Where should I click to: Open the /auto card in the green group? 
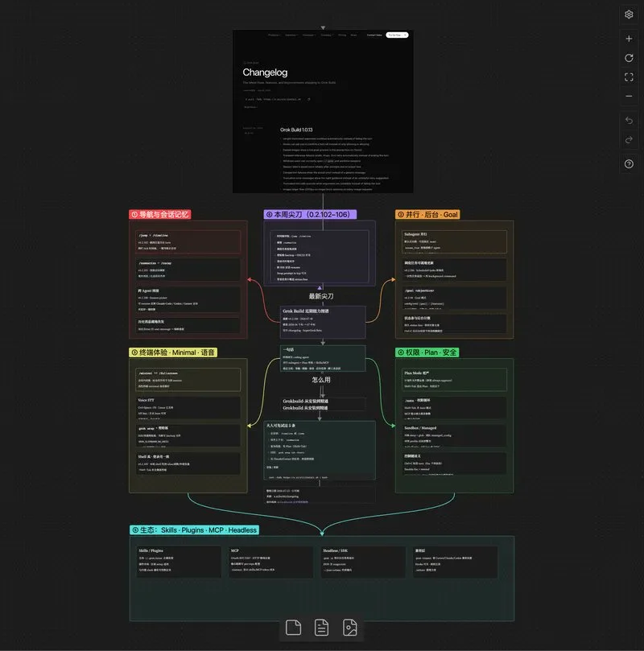point(454,408)
